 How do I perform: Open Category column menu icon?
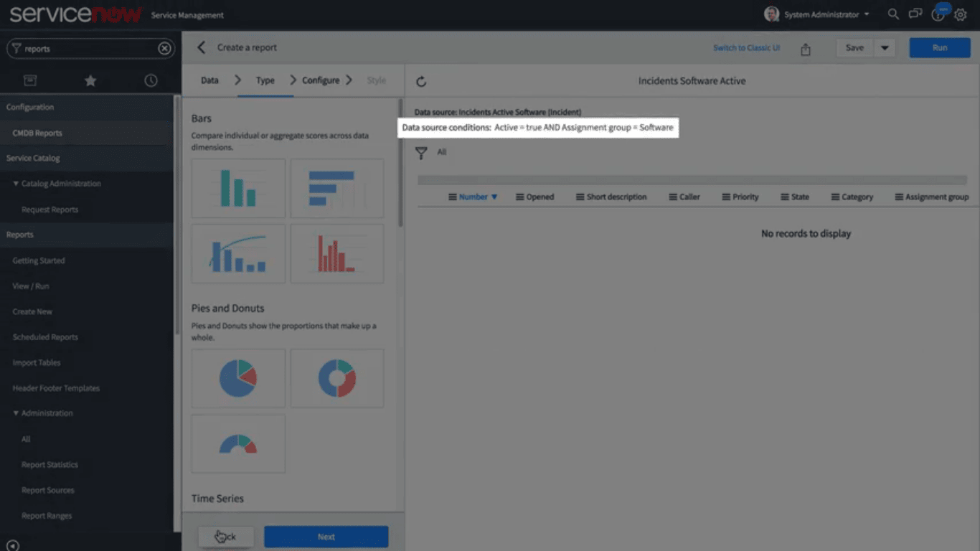pyautogui.click(x=835, y=197)
